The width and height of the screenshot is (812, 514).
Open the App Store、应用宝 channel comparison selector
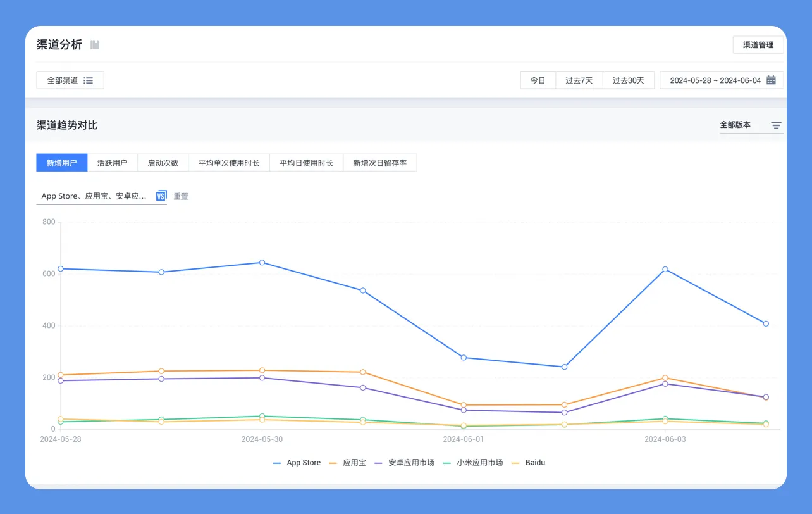(102, 196)
